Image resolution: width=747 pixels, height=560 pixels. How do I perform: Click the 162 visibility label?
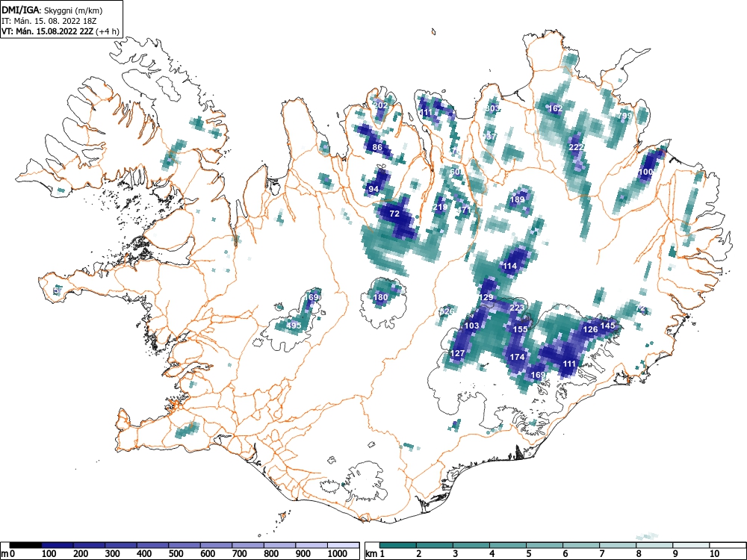coord(556,108)
